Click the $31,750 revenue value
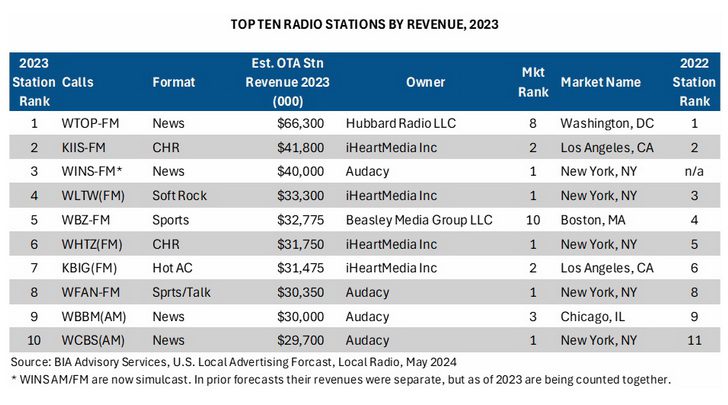The image size is (728, 405). (300, 244)
